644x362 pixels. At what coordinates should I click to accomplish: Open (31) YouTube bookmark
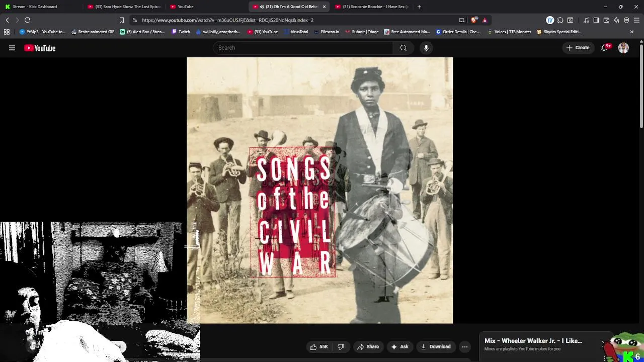(263, 32)
